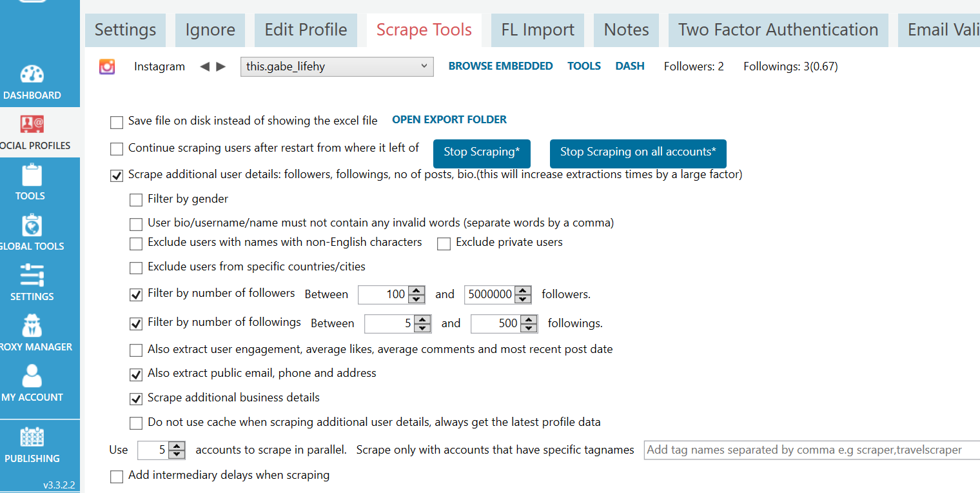
Task: Click the Followers: 2 count text
Action: tap(694, 66)
